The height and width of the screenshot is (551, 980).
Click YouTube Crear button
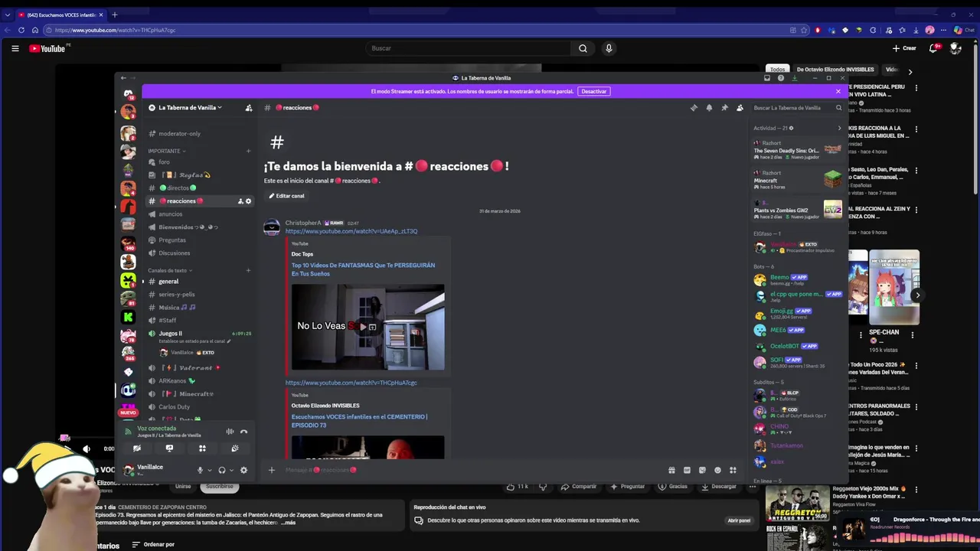[904, 48]
